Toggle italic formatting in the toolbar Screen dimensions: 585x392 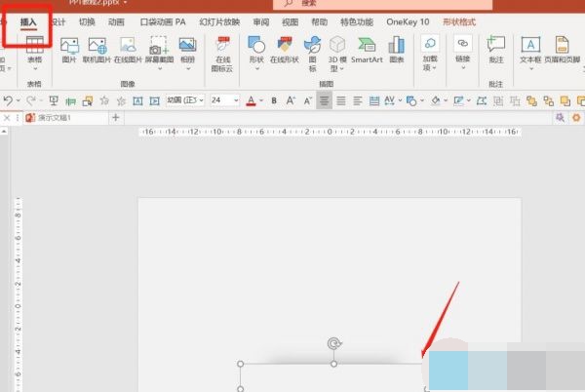pyautogui.click(x=290, y=99)
